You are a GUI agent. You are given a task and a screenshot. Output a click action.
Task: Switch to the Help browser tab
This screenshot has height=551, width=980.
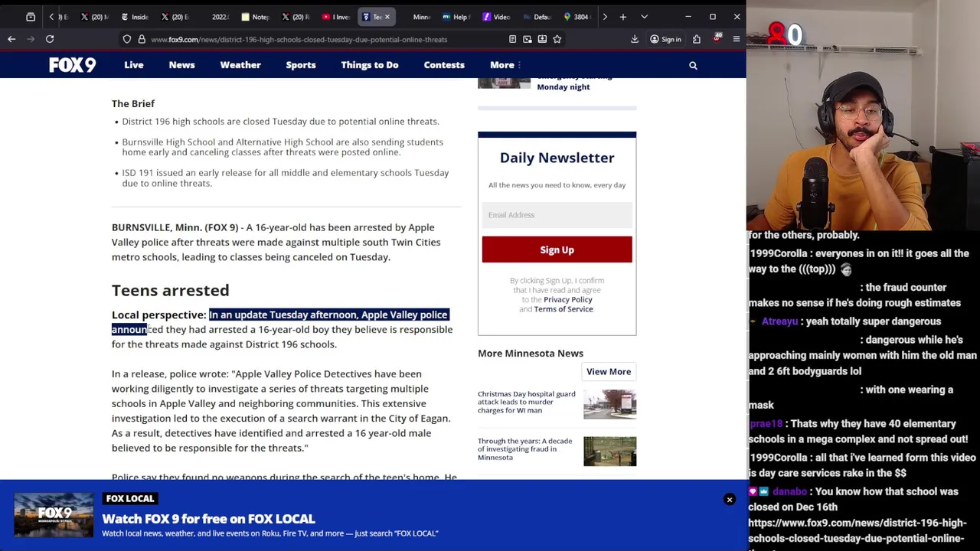click(456, 17)
